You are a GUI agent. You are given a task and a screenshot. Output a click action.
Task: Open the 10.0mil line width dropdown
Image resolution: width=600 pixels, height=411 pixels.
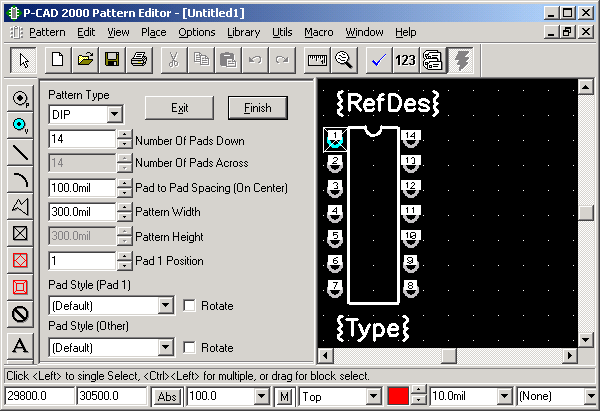click(504, 396)
